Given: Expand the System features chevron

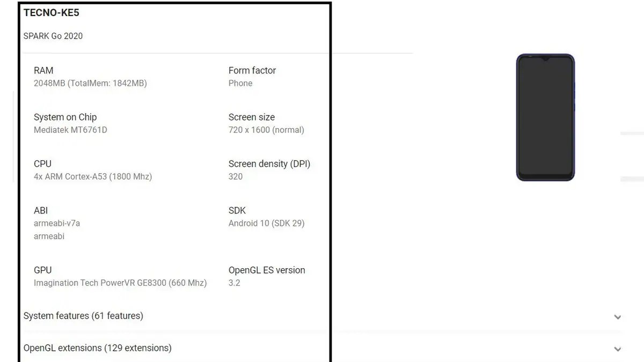Looking at the screenshot, I should click(617, 317).
